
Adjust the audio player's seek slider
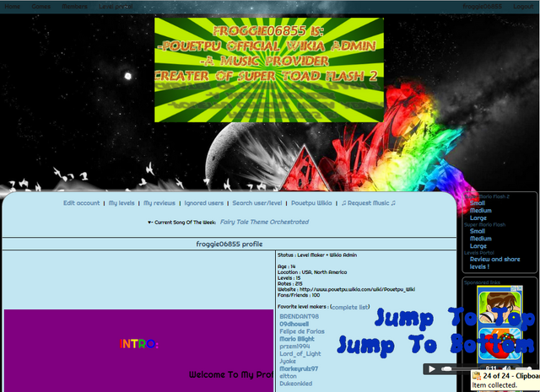(461, 369)
